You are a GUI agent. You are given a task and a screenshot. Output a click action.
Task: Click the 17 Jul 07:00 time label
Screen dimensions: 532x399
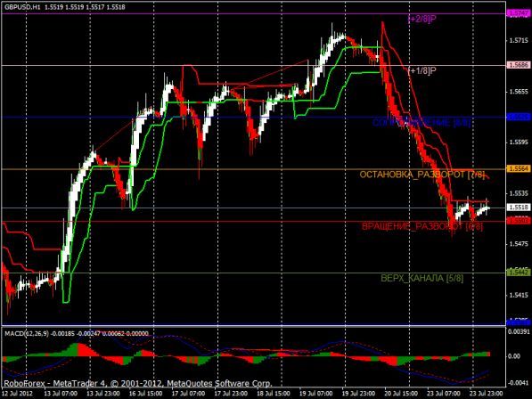pos(188,394)
